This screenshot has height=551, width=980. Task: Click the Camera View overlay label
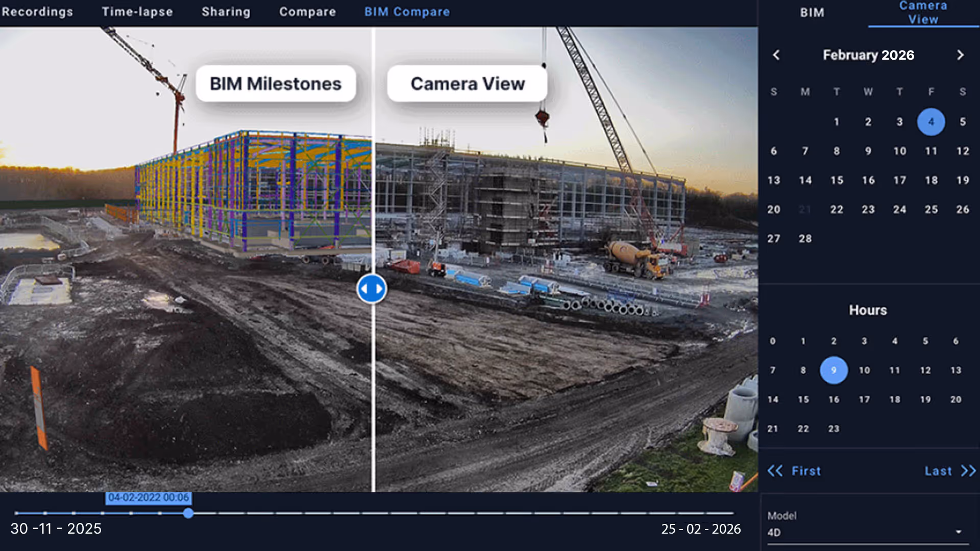tap(468, 84)
